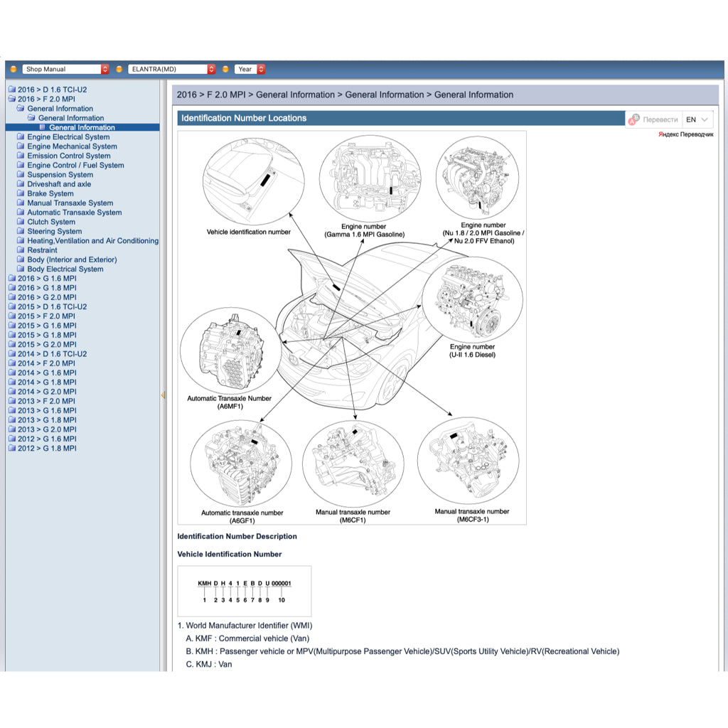Image resolution: width=728 pixels, height=728 pixels.
Task: Collapse the 2016 > F 2.0 MPI folder
Action: 11,100
